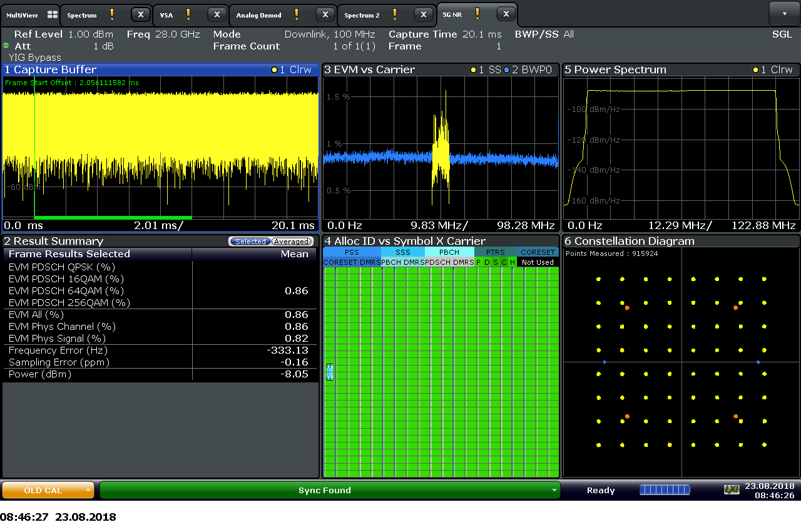Viewport: 801px width, 532px height.
Task: Close the Analog Demod channel tab
Action: [x=325, y=14]
